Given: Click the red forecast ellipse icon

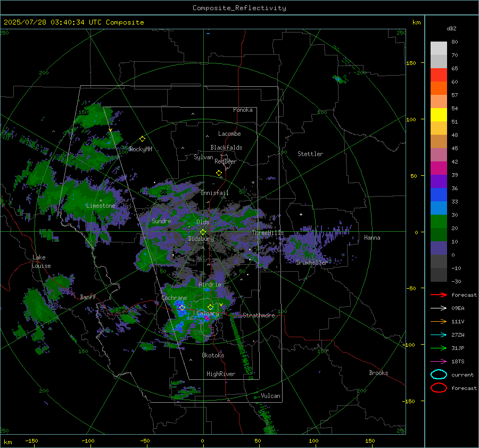Looking at the screenshot, I should 439,388.
